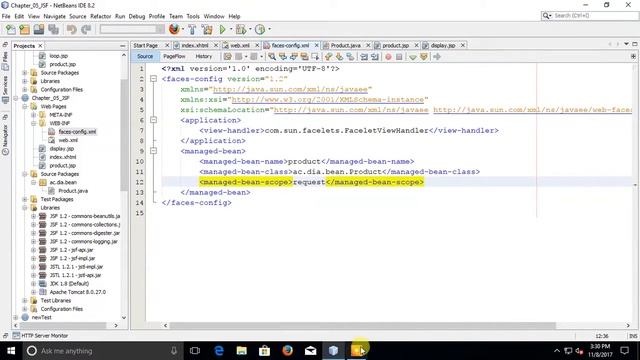Image resolution: width=640 pixels, height=360 pixels.
Task: Click the Undo toolbar icon
Action: pos(71,29)
